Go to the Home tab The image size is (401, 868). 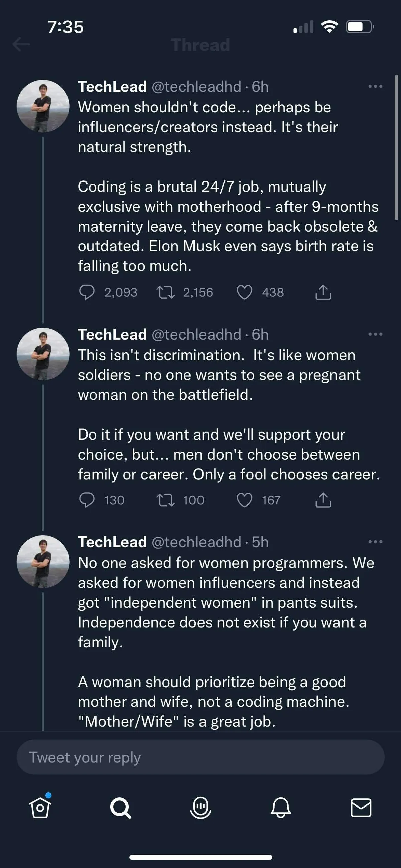pyautogui.click(x=40, y=808)
